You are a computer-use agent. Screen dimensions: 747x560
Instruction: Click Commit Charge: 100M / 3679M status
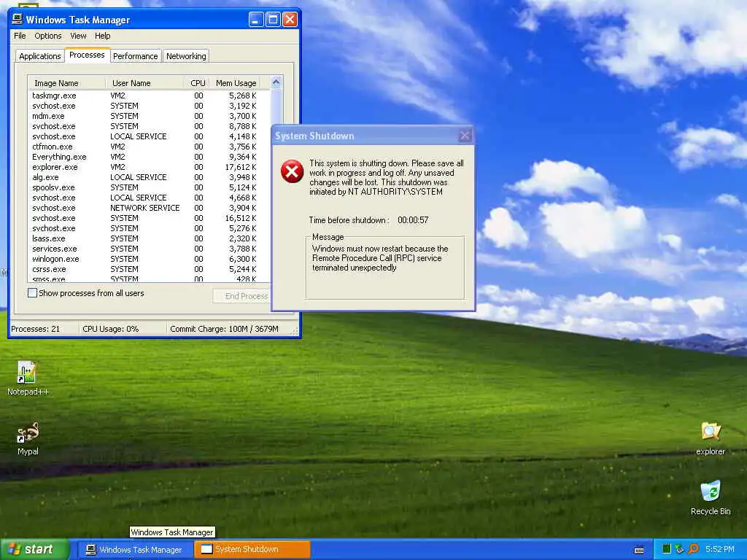coord(224,329)
